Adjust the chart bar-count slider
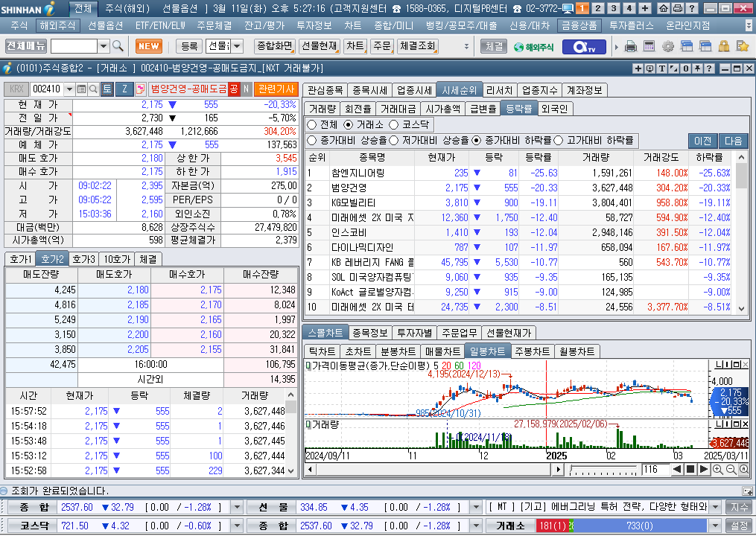756x536 pixels. coord(603,469)
